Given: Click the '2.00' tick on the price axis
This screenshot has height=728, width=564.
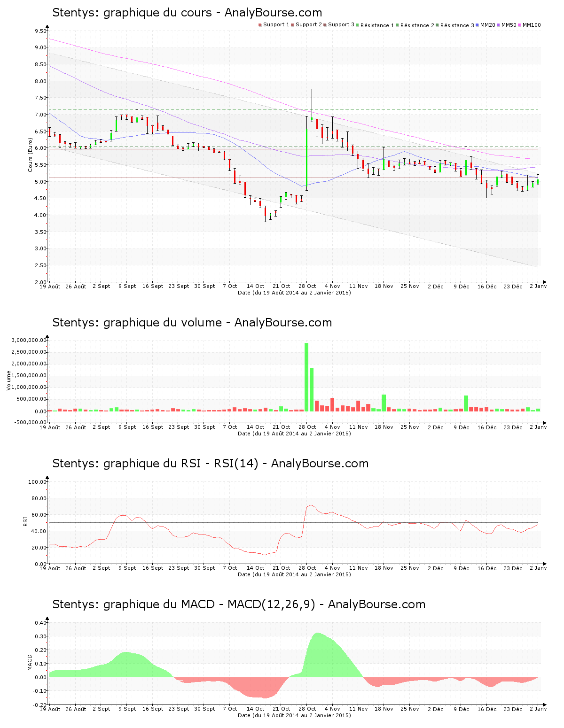Looking at the screenshot, I should click(40, 282).
